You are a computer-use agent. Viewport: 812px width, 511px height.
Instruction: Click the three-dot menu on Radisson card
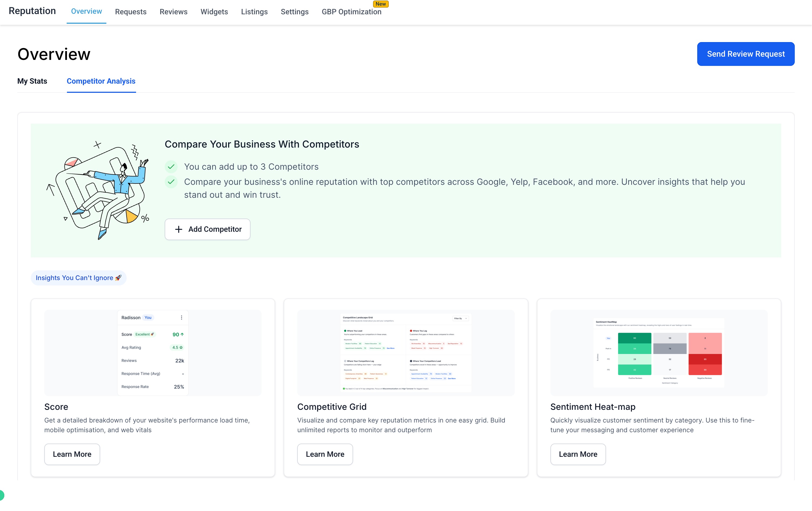181,318
